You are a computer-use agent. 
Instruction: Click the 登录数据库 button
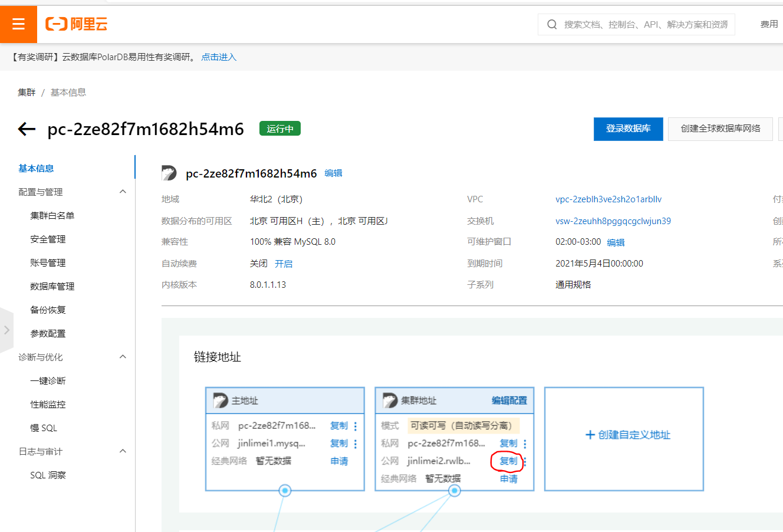(628, 129)
